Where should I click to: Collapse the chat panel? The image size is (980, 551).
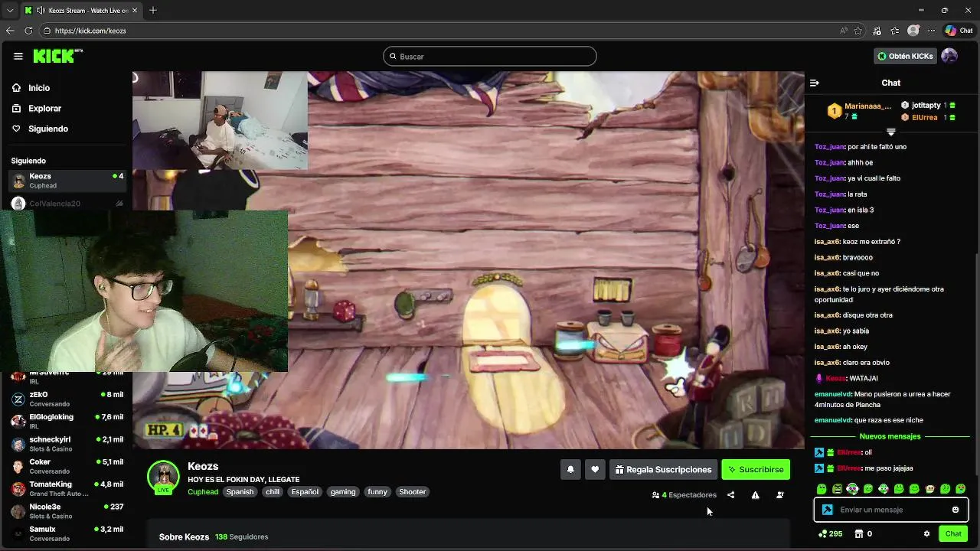815,83
